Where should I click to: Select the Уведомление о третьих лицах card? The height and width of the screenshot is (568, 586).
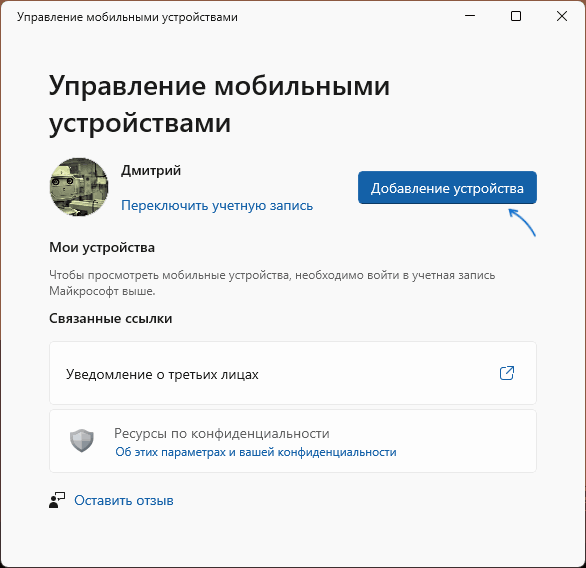(293, 373)
